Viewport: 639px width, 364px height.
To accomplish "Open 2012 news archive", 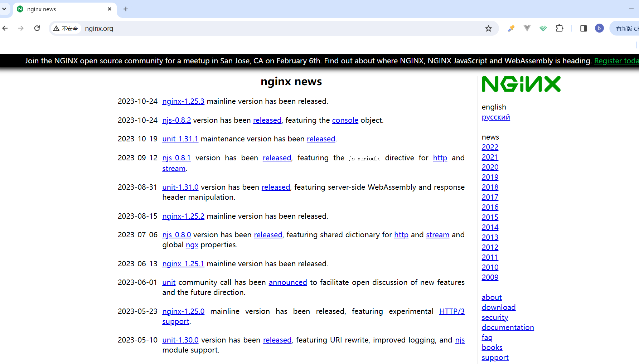I will 490,247.
